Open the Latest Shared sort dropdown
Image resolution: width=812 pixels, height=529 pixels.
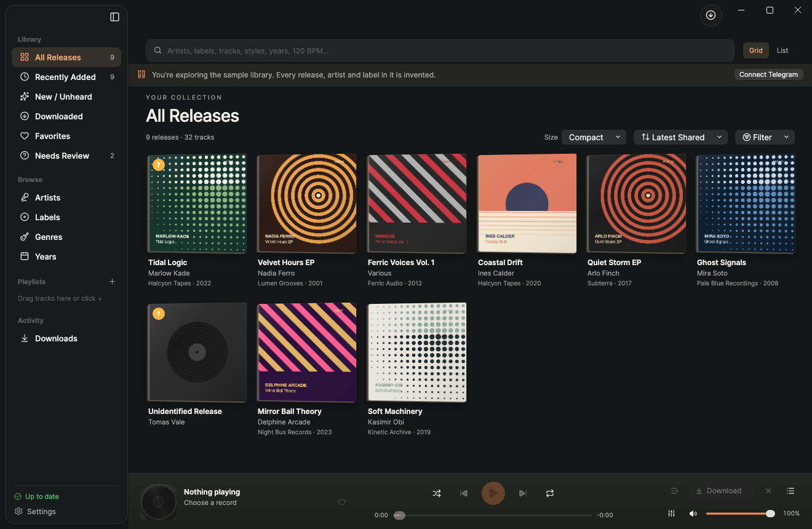(680, 137)
